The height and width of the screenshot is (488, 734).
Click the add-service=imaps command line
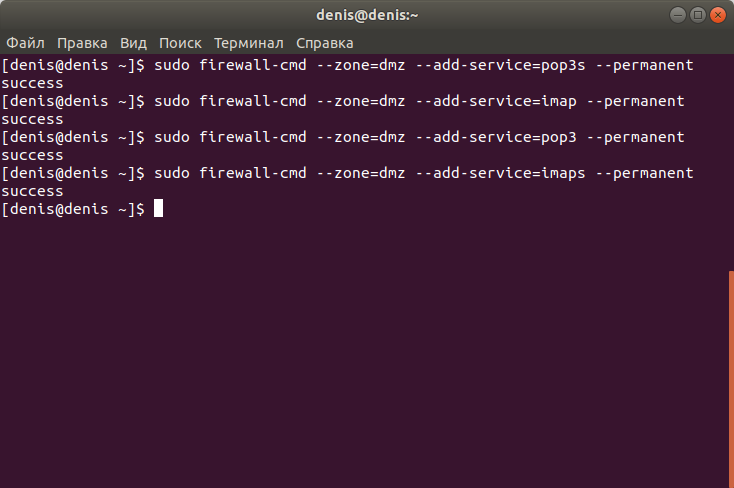point(347,173)
